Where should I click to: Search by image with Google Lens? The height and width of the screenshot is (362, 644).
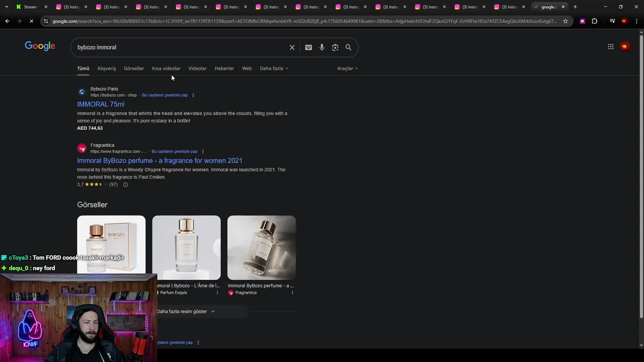335,47
